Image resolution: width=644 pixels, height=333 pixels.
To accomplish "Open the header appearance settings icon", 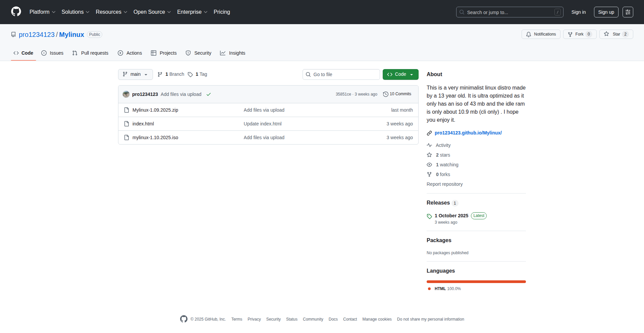I will point(628,12).
